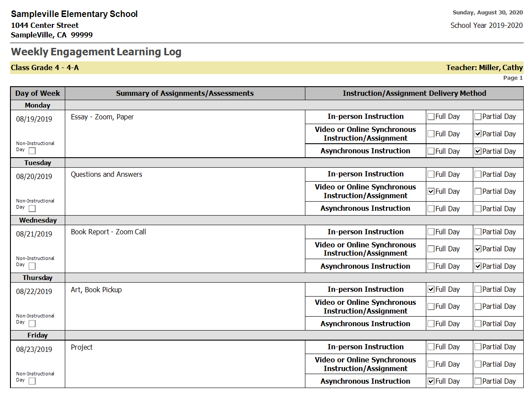532x395 pixels.
Task: Uncheck Monday Asynchronous Instruction Partial Day box
Action: coord(478,151)
